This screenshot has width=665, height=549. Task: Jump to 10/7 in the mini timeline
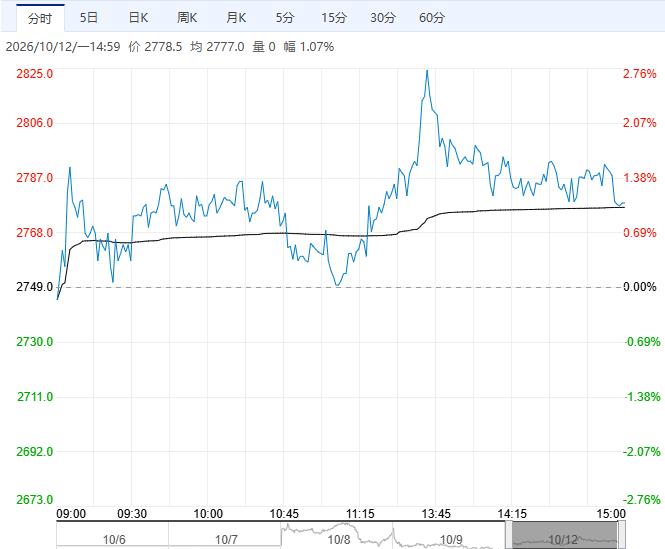pos(226,540)
